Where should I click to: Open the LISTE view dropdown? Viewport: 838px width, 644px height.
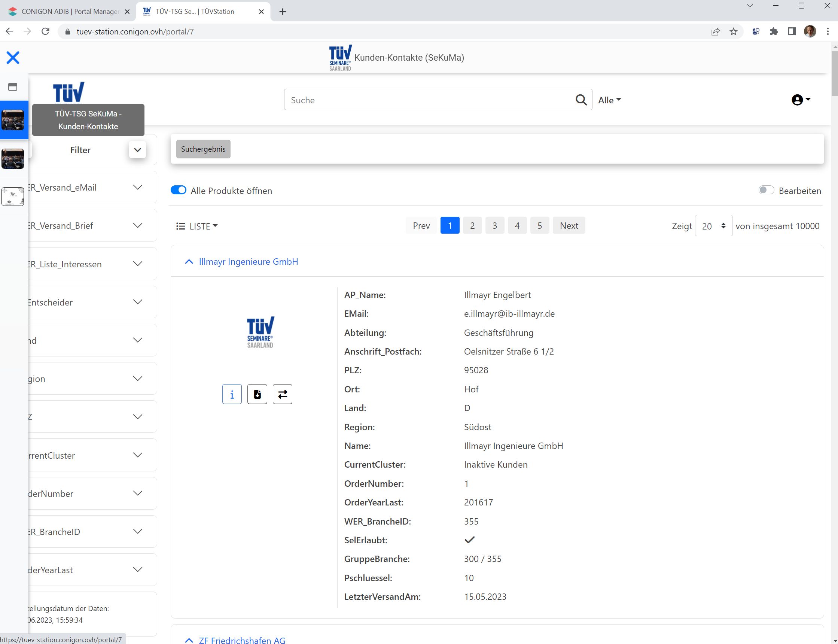point(197,226)
